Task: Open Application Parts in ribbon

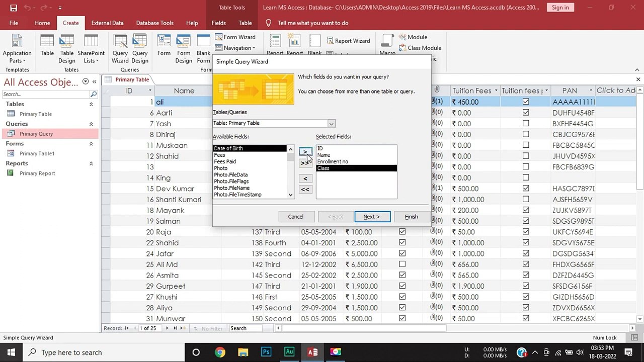Action: (17, 49)
